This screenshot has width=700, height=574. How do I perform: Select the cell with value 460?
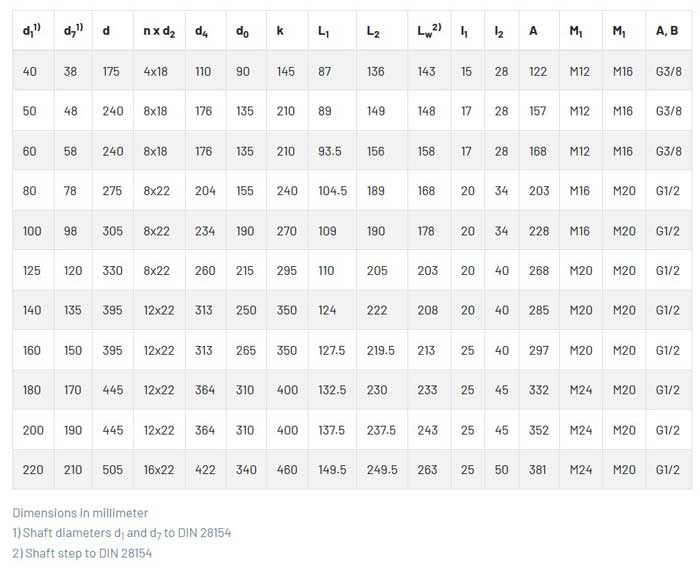point(286,470)
